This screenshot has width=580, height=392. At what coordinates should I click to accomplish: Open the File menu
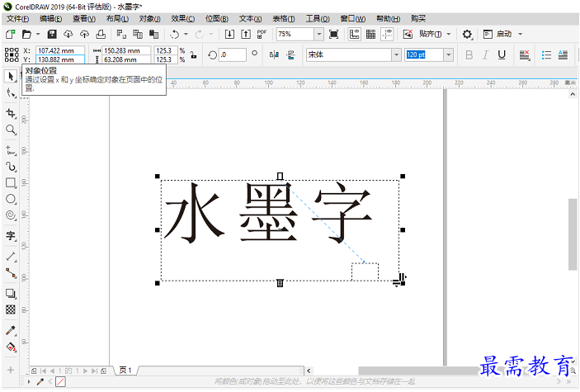[18, 18]
